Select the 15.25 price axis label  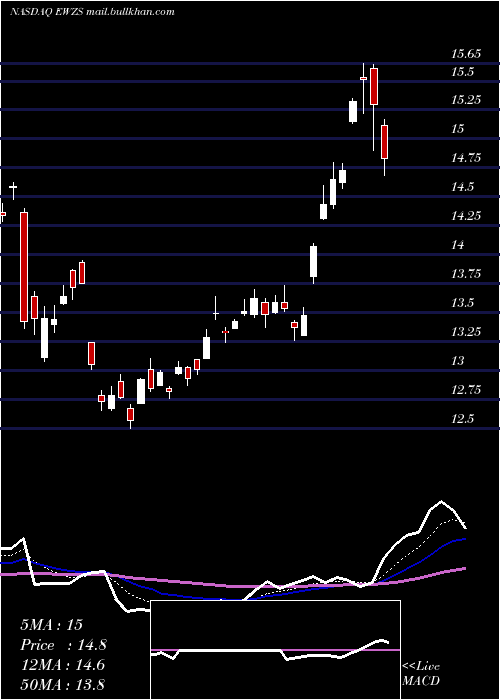coord(466,100)
